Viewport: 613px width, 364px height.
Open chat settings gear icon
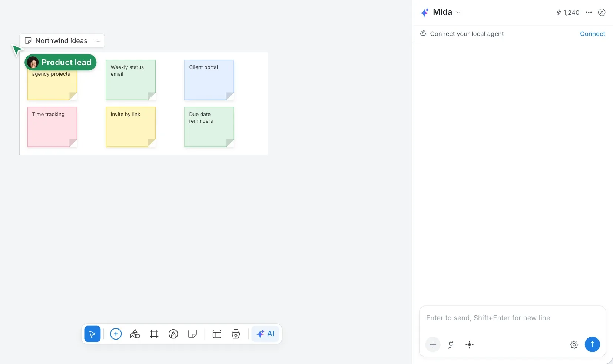(x=574, y=345)
